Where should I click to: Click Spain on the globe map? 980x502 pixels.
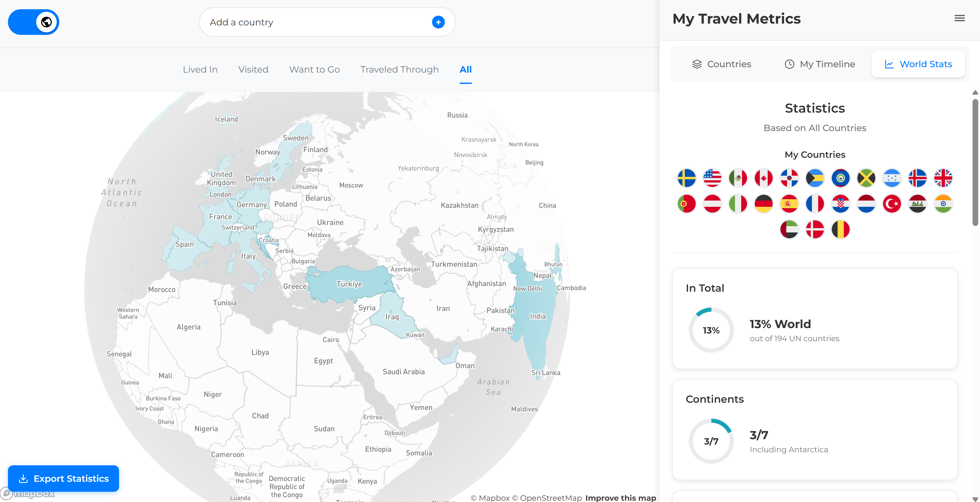184,244
